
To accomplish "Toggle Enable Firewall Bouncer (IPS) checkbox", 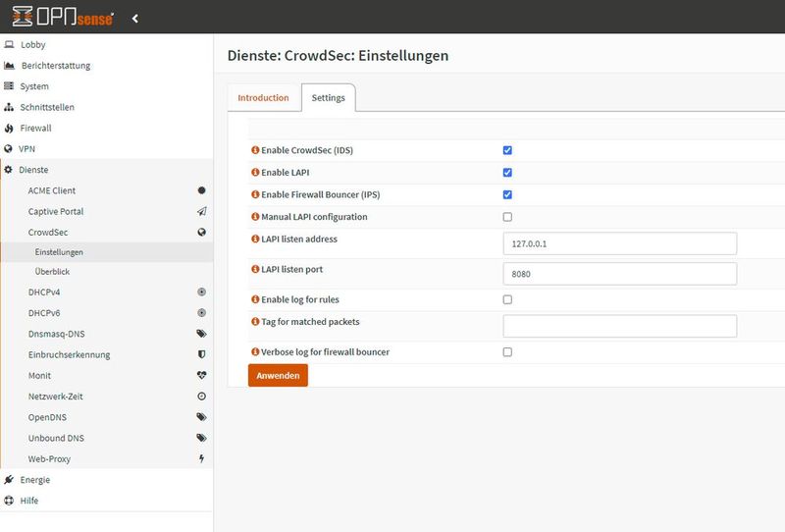I will tap(507, 195).
